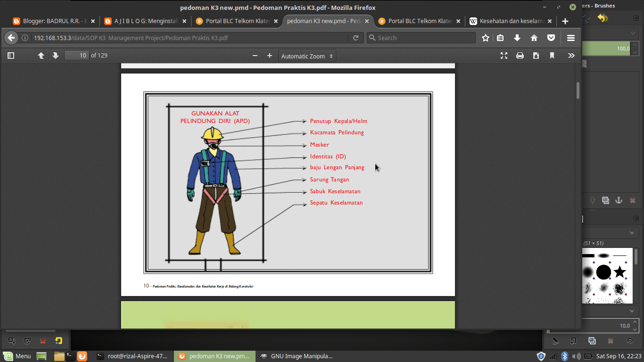Viewport: 644px width, 362px height.
Task: Edit the selected brush in GIMP
Action: pyautogui.click(x=555, y=341)
